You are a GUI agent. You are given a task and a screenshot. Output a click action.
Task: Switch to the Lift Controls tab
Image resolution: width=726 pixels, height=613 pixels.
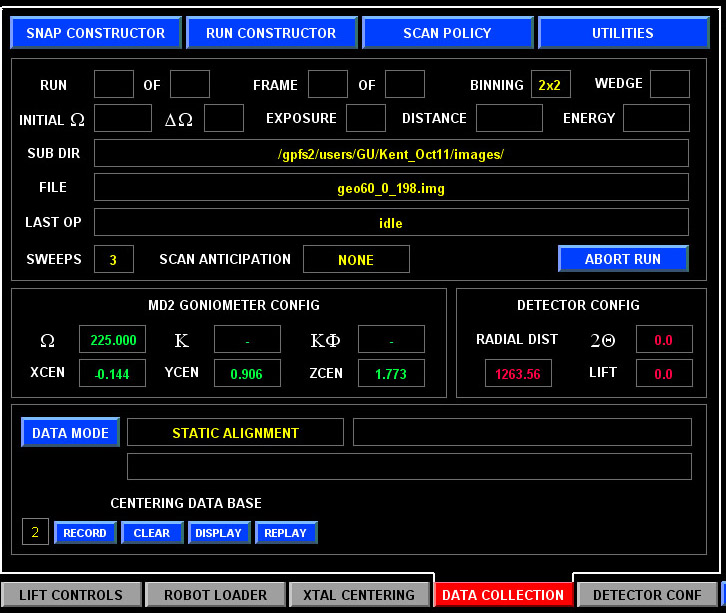(x=71, y=595)
